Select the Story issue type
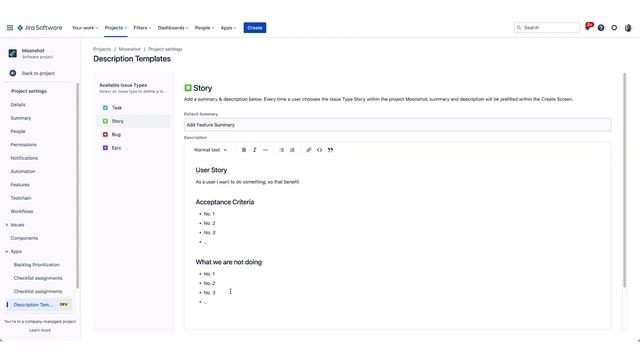The width and height of the screenshot is (640, 360). [x=133, y=121]
